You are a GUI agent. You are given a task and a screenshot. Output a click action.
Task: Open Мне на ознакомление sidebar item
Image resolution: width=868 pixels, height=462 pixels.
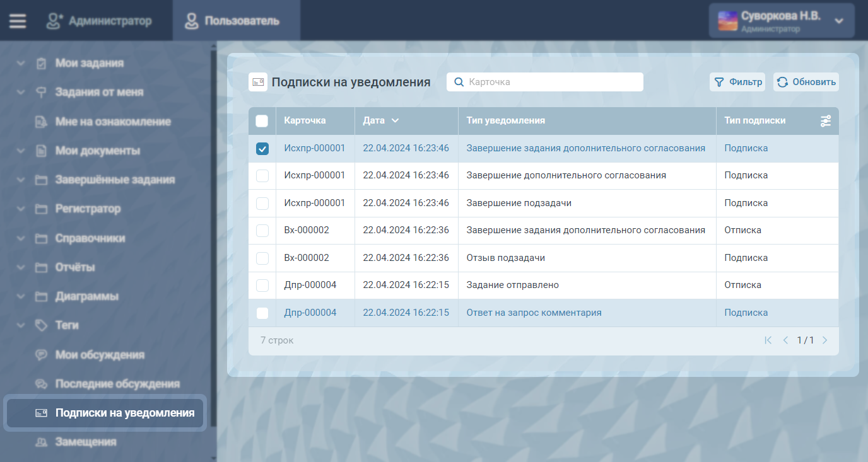coord(112,122)
